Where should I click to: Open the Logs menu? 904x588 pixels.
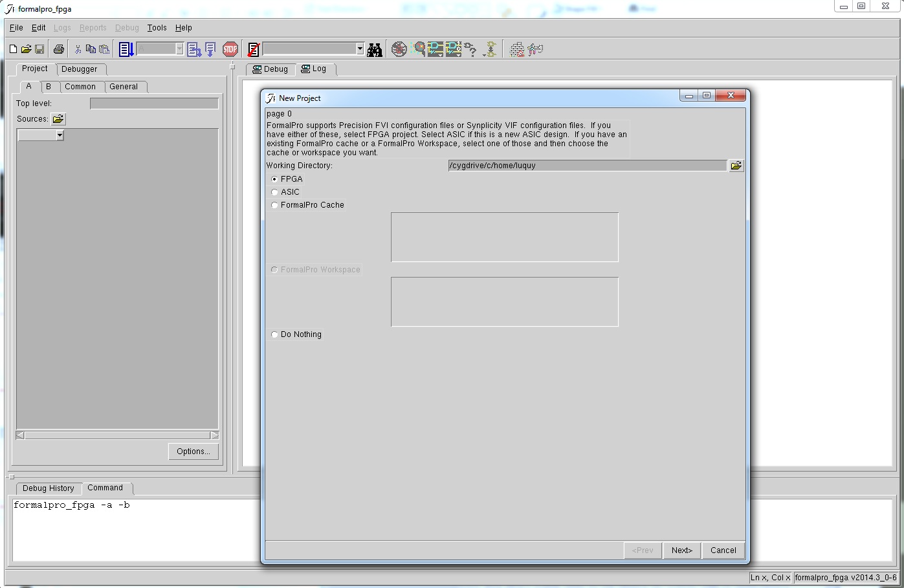pos(62,28)
